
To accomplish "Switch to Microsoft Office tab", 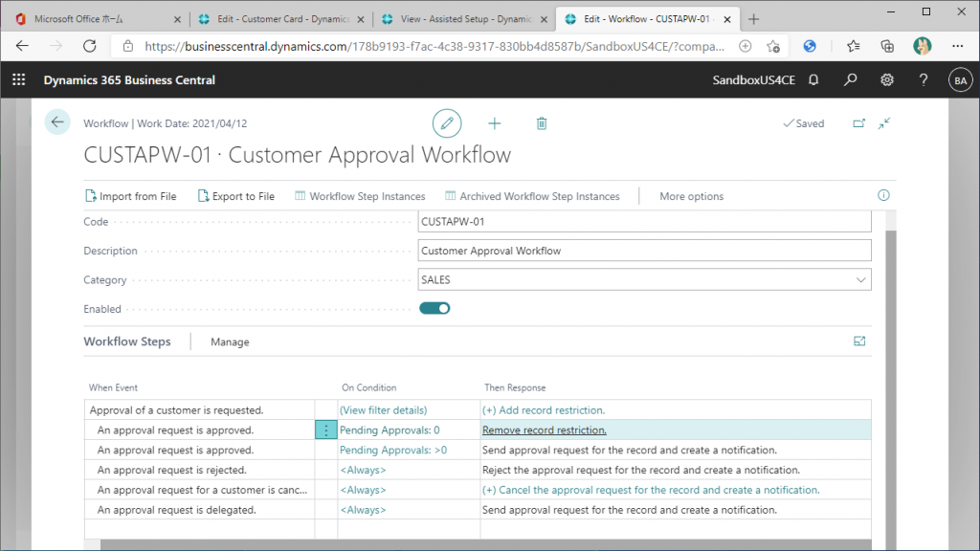I will point(99,19).
